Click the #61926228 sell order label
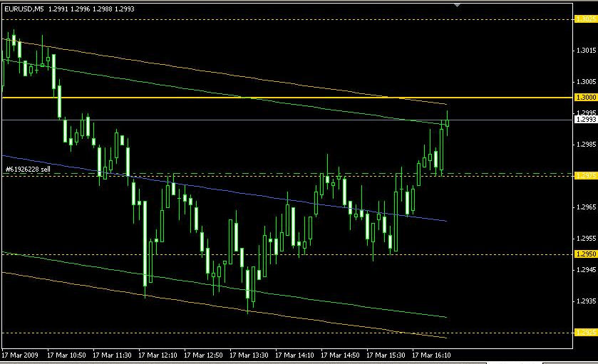The image size is (598, 364). 28,169
